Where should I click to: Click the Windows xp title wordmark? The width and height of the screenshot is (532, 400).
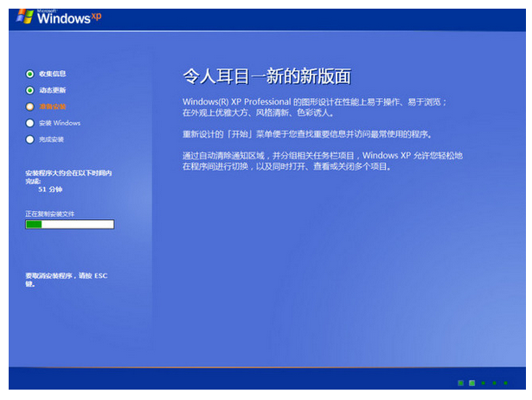point(69,17)
